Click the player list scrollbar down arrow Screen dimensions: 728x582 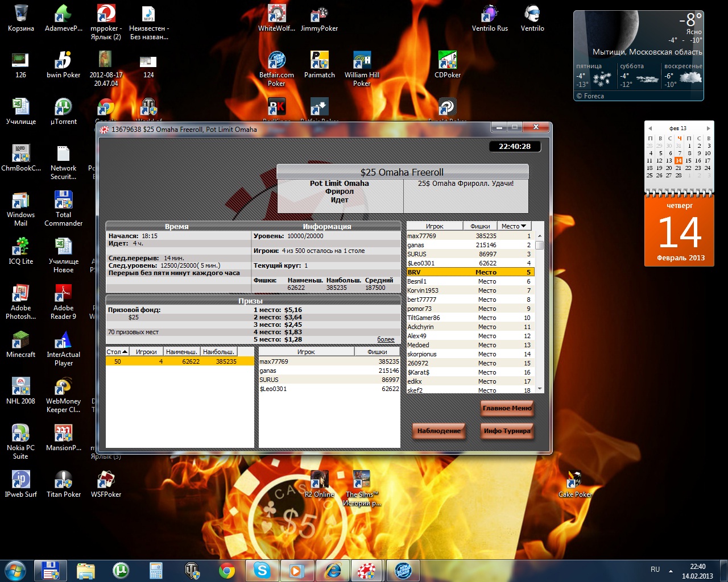[x=540, y=389]
